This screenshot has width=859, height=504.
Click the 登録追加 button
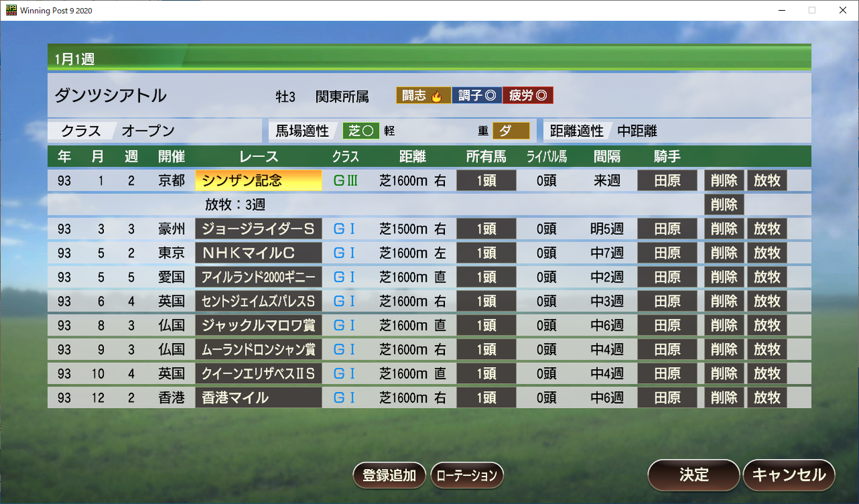(389, 475)
